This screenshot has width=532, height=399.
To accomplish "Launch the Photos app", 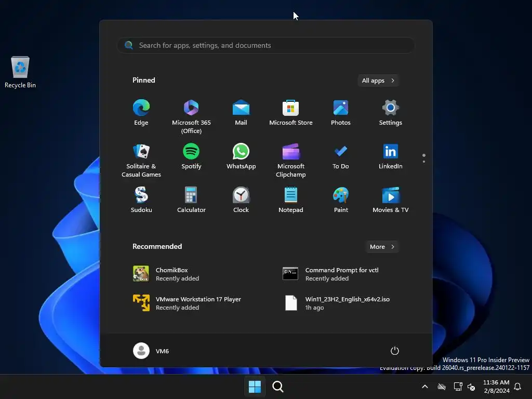I will point(341,113).
